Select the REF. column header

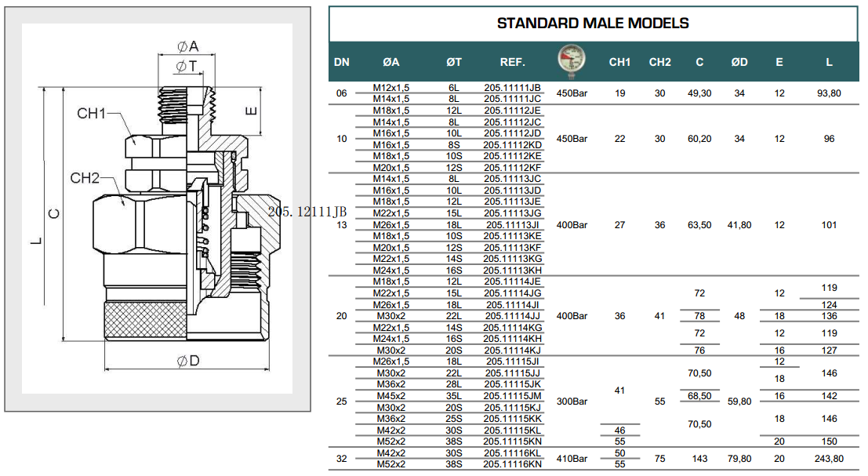pos(513,63)
